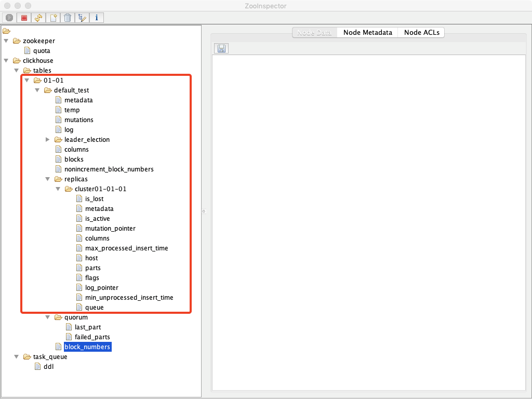Switch to the Node Data tab
The height and width of the screenshot is (399, 532).
(x=314, y=33)
